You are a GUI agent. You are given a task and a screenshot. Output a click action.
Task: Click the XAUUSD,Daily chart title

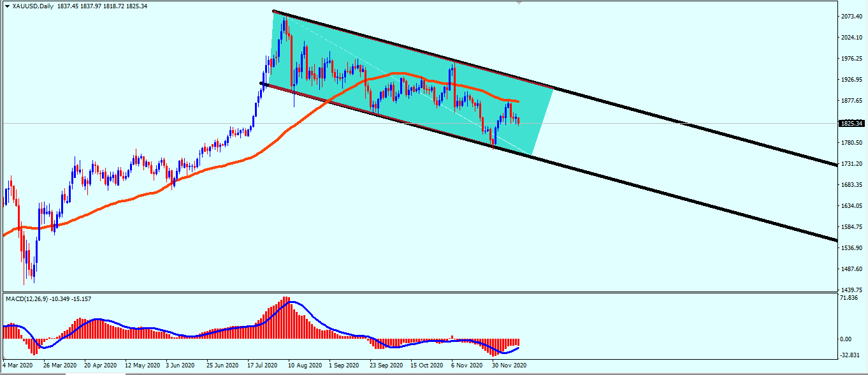[33, 6]
